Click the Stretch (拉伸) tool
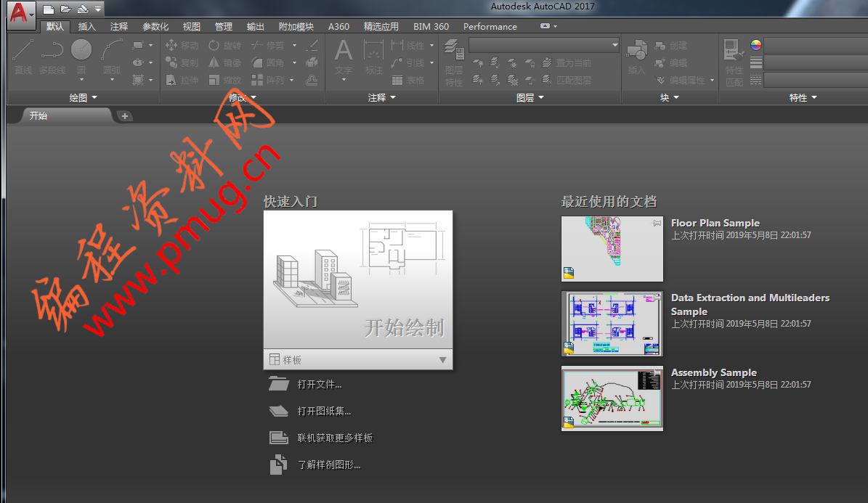The height and width of the screenshot is (503, 868). coord(182,81)
